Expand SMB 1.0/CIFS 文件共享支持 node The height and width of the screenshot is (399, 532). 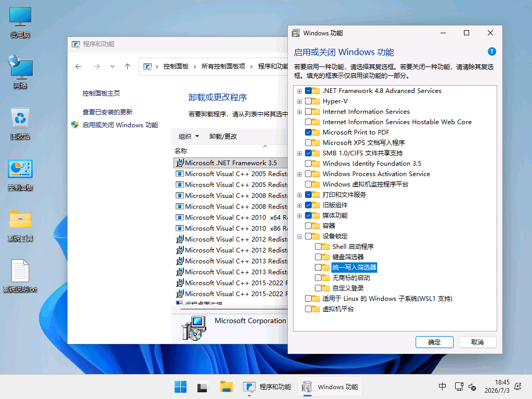point(299,153)
